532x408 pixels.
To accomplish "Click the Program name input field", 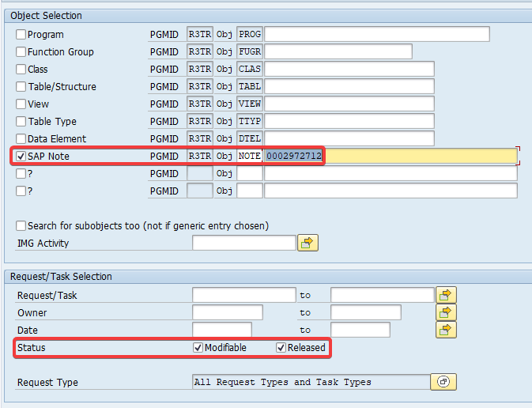I will click(x=376, y=35).
